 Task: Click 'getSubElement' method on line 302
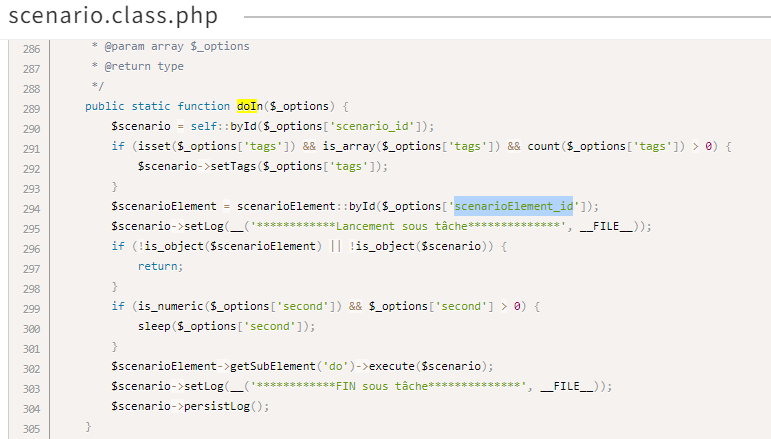[272, 366]
